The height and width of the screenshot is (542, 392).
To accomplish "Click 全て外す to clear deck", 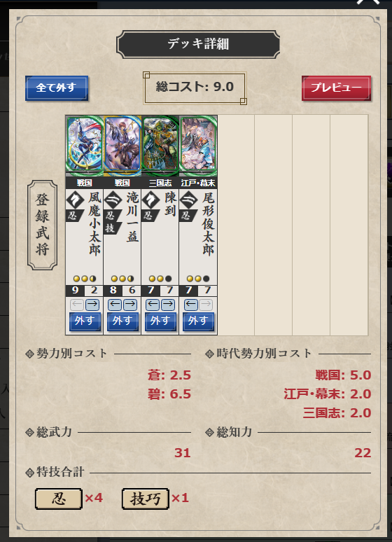I will (57, 88).
